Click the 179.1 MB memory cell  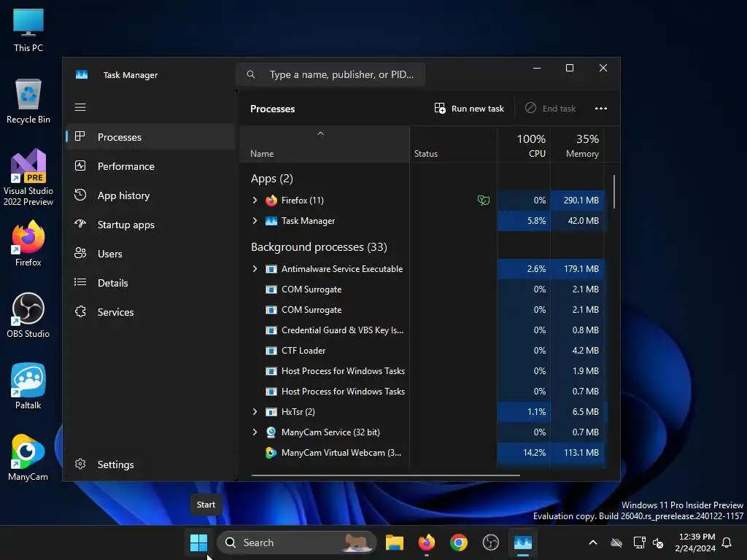578,268
